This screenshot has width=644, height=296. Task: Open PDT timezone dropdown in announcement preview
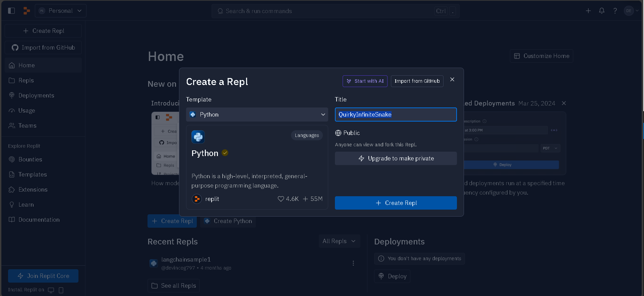click(x=550, y=148)
